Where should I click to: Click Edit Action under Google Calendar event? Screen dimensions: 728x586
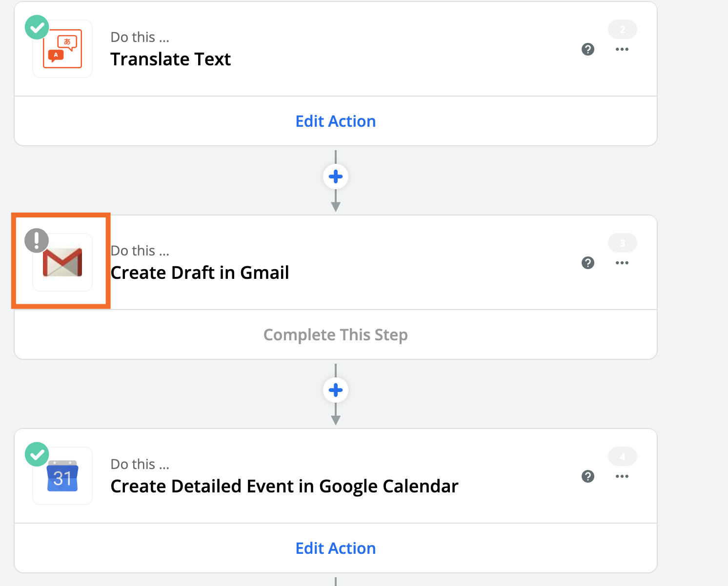tap(336, 548)
